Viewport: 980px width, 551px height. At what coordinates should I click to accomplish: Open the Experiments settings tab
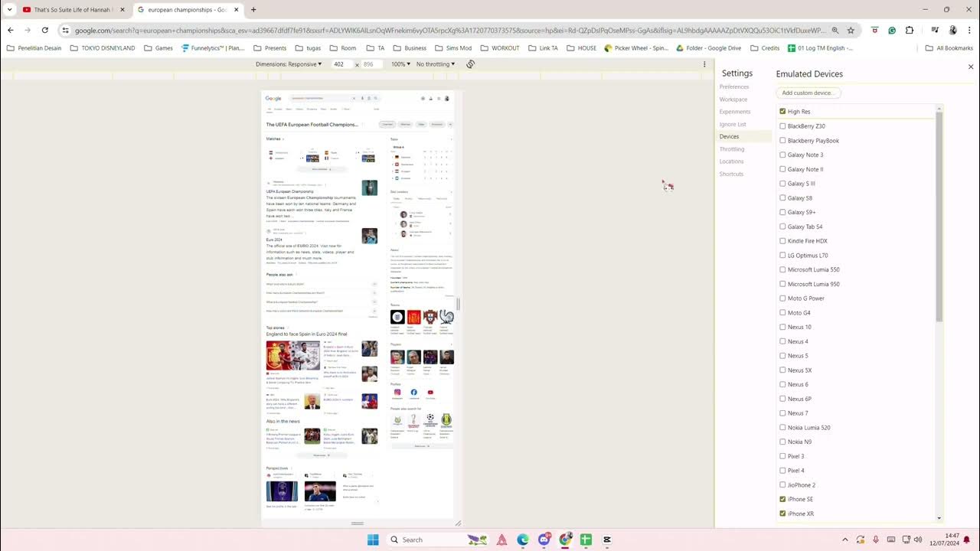[735, 112]
